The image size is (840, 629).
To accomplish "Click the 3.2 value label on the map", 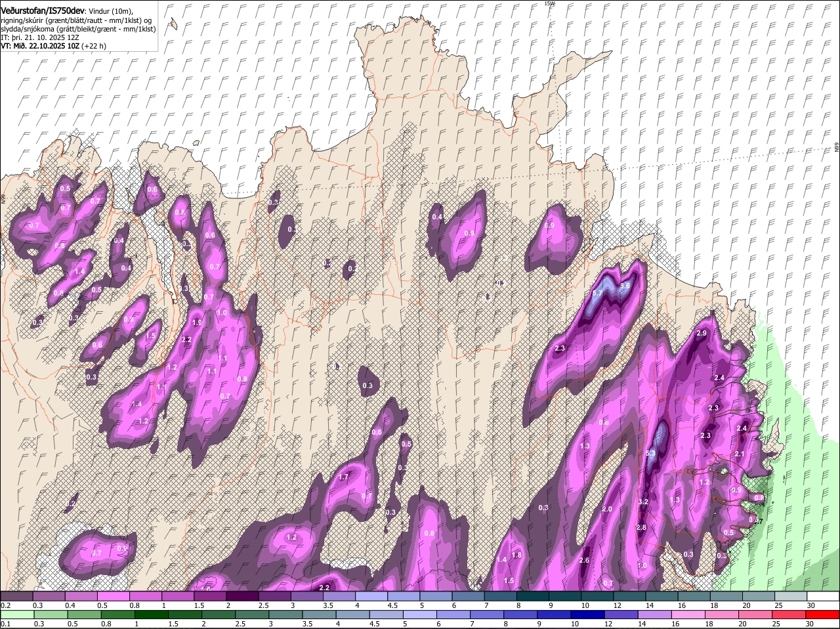I will pyautogui.click(x=643, y=502).
